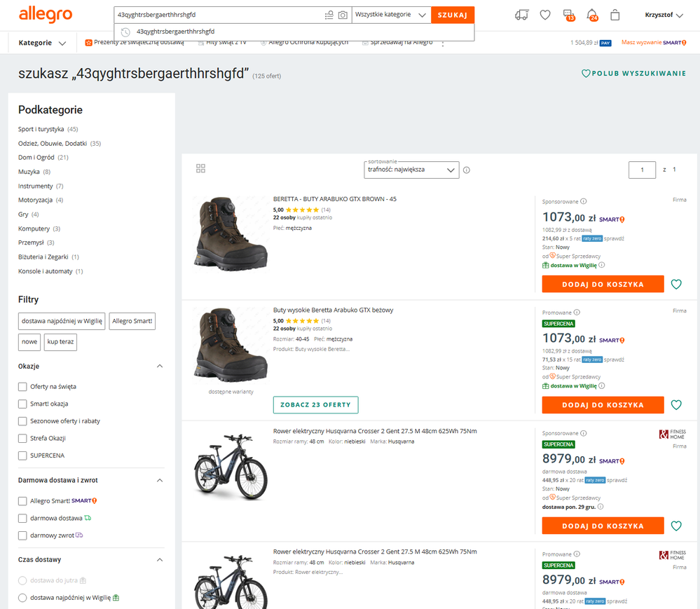Collapse the 'Okazje' filter section
Viewport: 700px width, 609px height.
tap(159, 367)
